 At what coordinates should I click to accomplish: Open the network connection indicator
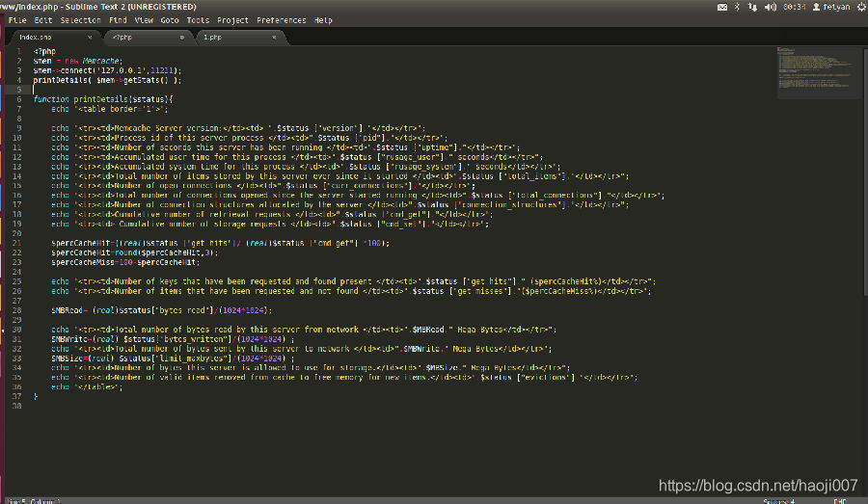(752, 7)
